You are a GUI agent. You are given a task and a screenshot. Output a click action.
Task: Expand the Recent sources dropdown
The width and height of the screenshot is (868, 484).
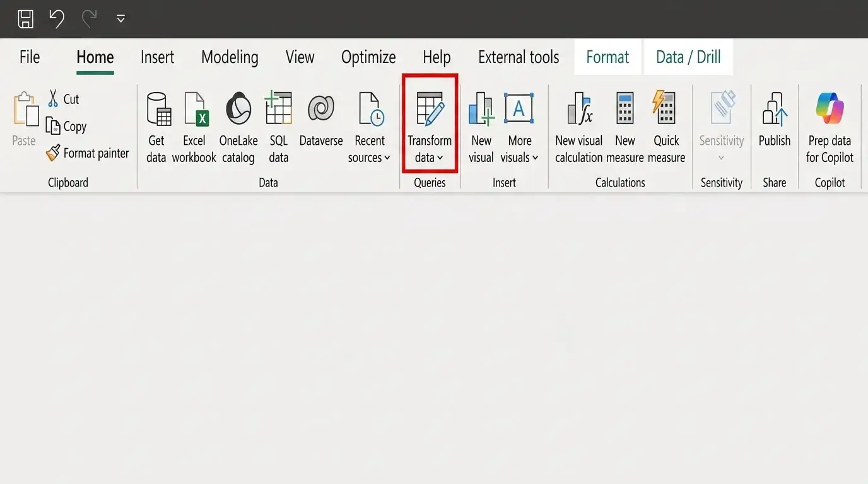click(370, 129)
